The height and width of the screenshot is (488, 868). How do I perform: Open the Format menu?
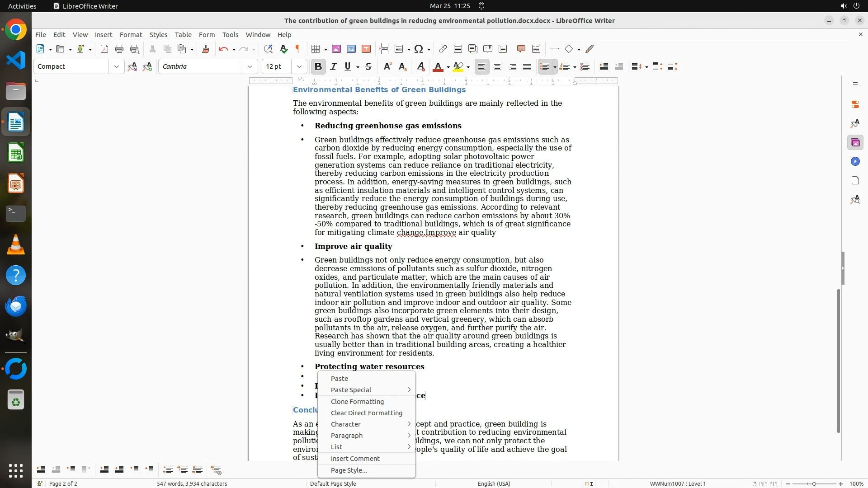(131, 34)
